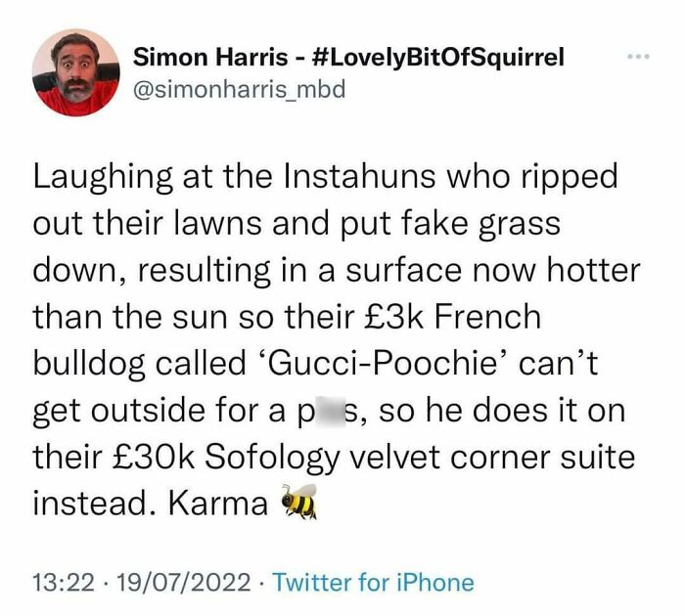Click #LovelyBitOfSquirrel in the display name

[439, 57]
